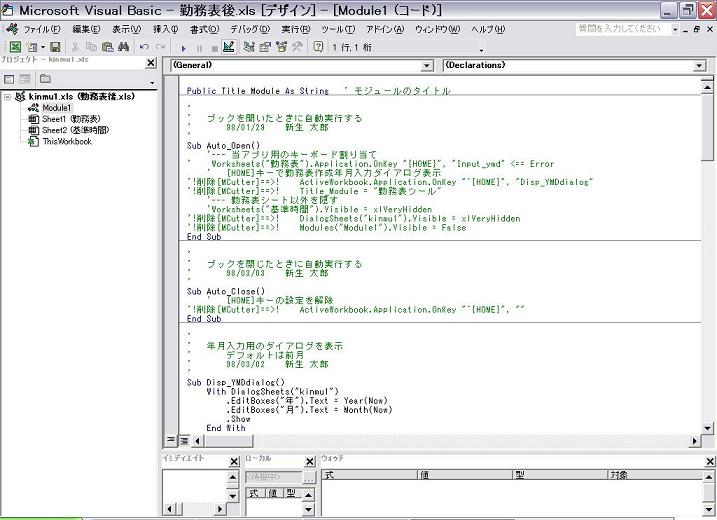
Task: Click the View Microsoft Excel toolbar icon
Action: pyautogui.click(x=15, y=47)
